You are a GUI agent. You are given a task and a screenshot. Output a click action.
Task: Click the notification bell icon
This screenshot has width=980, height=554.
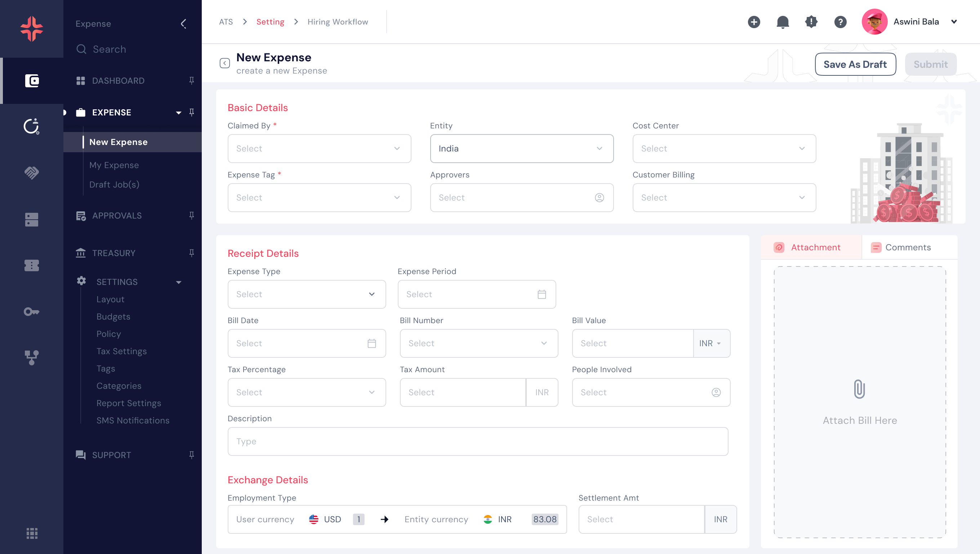tap(783, 22)
